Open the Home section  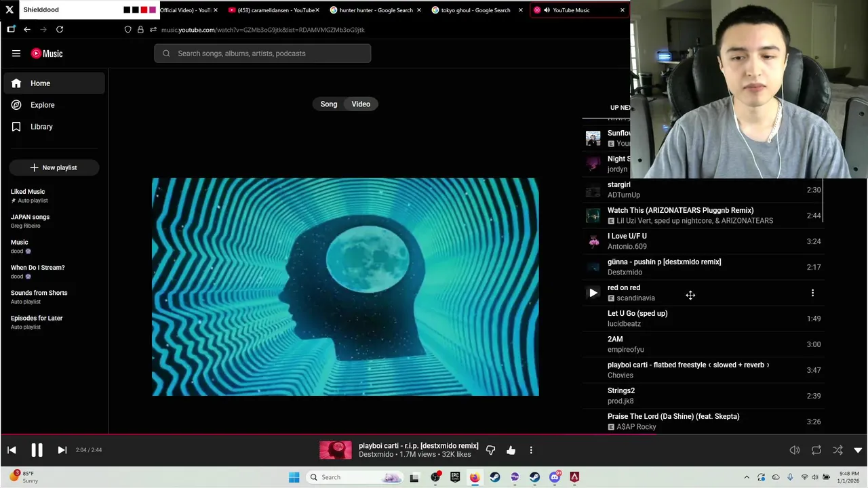click(x=54, y=83)
